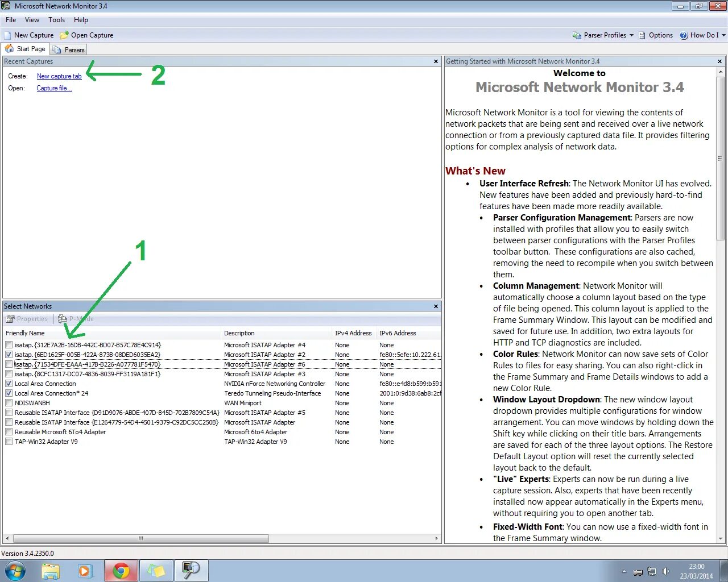Check the isatap.{312E7A2B-16DB-442C checkbox
Screen dimensions: 728x582
(9, 345)
